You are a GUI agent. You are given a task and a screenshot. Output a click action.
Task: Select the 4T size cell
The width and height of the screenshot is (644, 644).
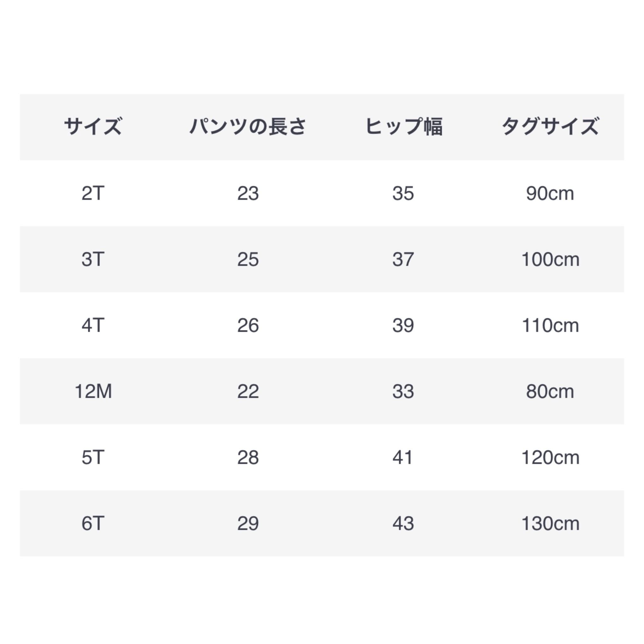(93, 325)
